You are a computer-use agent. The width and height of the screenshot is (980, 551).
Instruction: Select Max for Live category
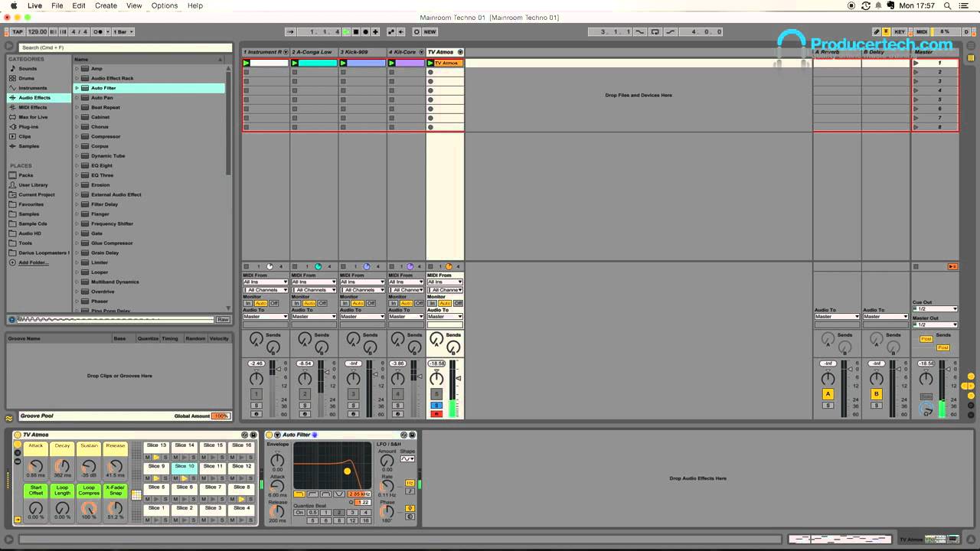33,117
